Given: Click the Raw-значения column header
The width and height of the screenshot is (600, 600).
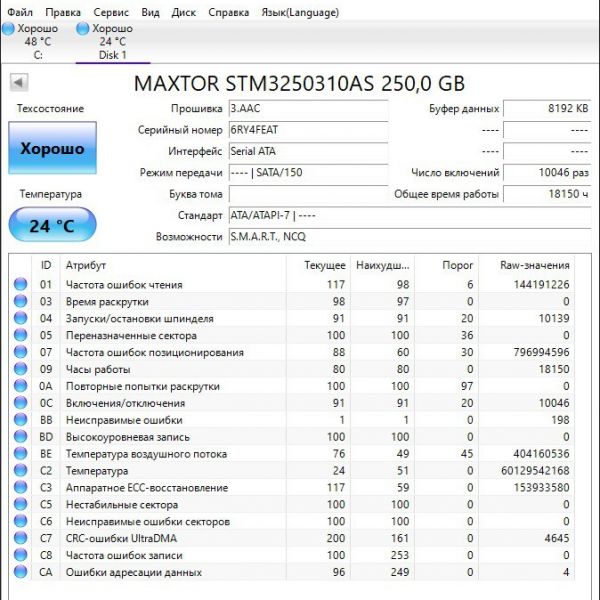Looking at the screenshot, I should 527,265.
